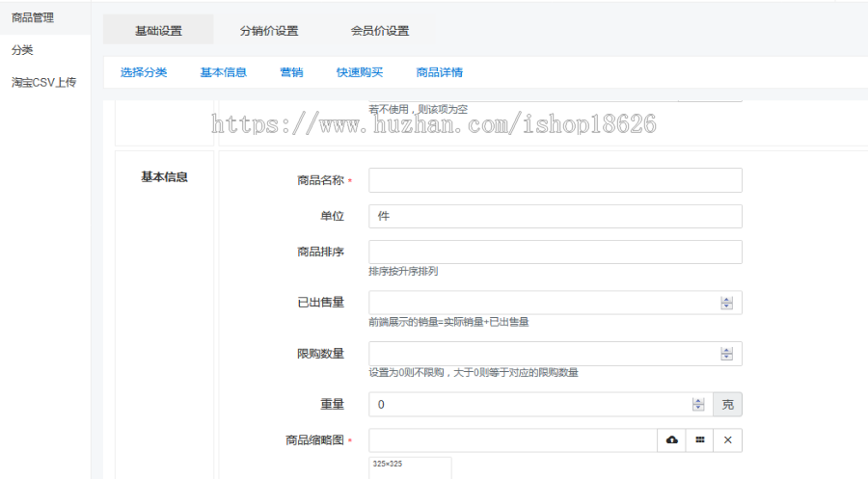Jump to 选择分类 section
868x479 pixels.
pos(144,72)
